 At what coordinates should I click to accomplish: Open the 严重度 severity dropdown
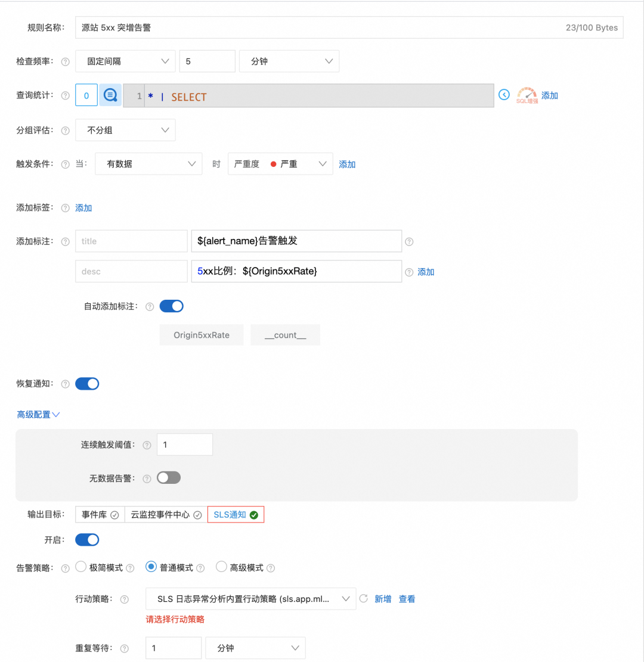pos(280,163)
